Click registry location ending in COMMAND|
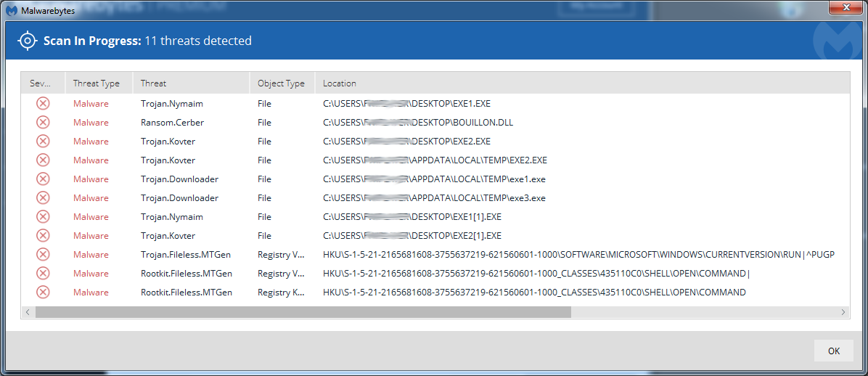The height and width of the screenshot is (376, 868). [536, 273]
